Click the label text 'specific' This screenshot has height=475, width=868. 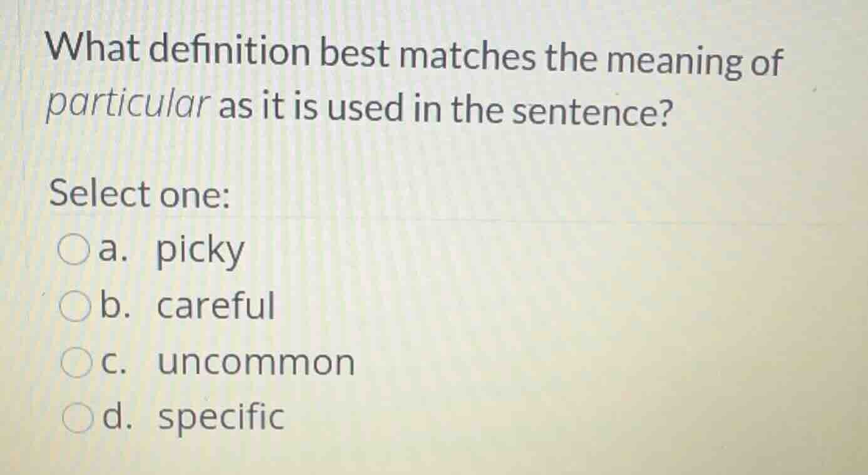point(221,419)
